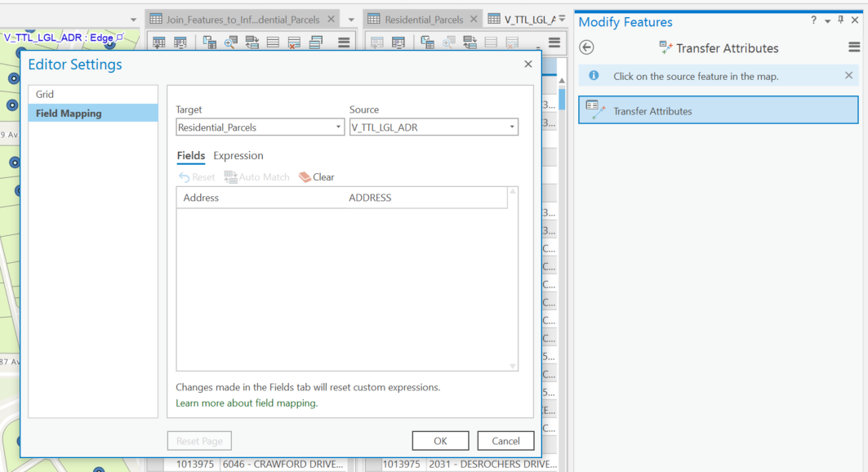Click the Switch Selection icon
Viewport: 868px width, 472px height.
[x=252, y=42]
